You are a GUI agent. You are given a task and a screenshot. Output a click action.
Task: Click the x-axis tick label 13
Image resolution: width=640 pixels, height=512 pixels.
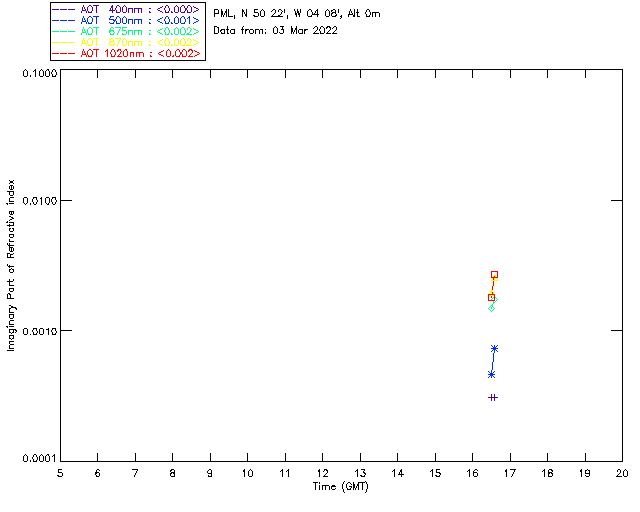pos(360,473)
